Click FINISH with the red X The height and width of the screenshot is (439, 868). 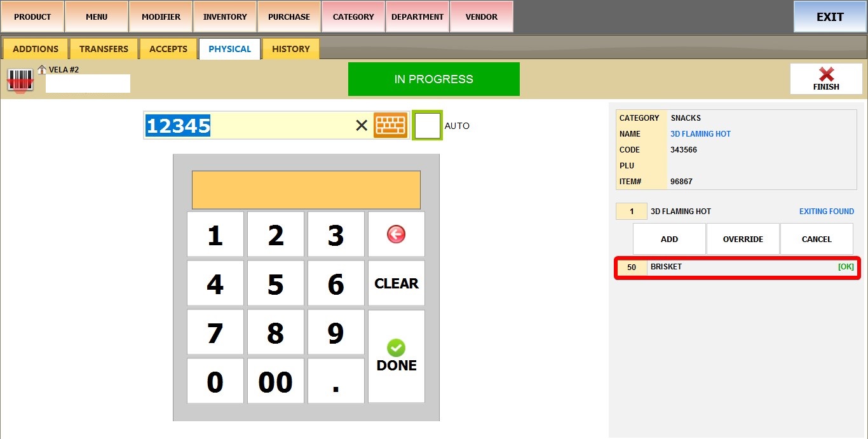pyautogui.click(x=825, y=79)
